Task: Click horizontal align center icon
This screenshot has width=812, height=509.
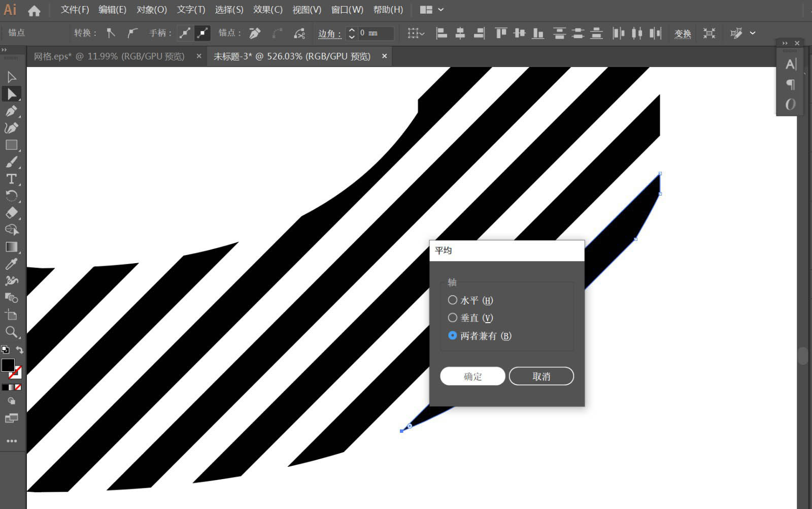Action: (460, 34)
